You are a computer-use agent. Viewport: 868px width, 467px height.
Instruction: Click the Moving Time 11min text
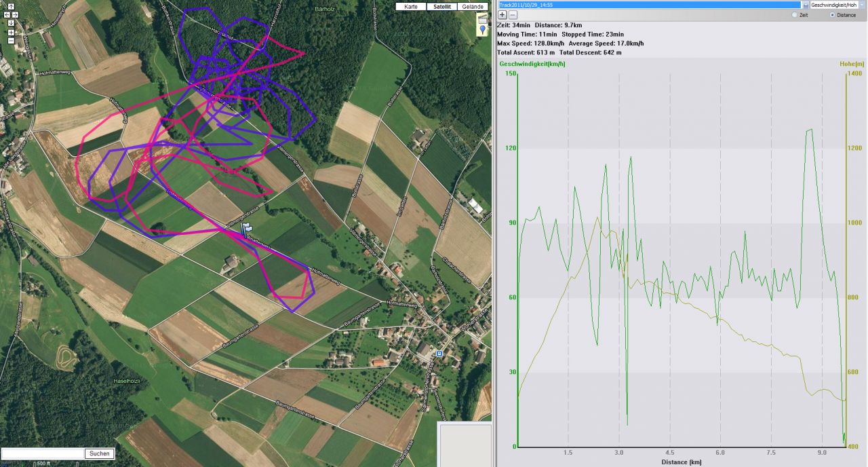(528, 34)
